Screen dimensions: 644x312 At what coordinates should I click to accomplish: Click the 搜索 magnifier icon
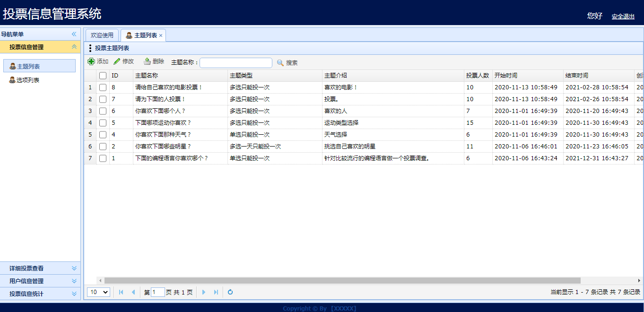tap(280, 62)
